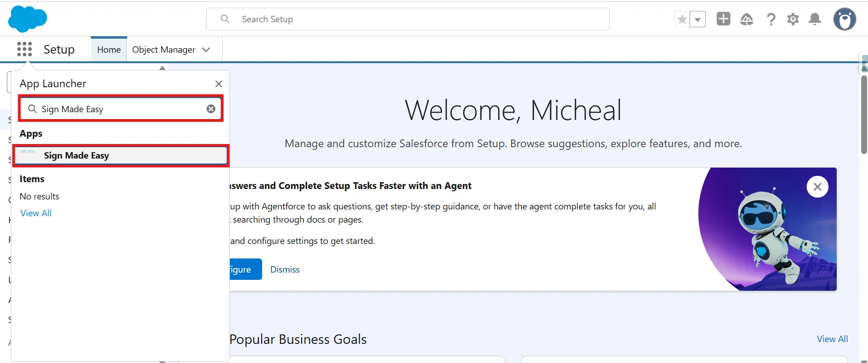This screenshot has height=363, width=868.
Task: Open the Help question mark icon
Action: pos(771,19)
